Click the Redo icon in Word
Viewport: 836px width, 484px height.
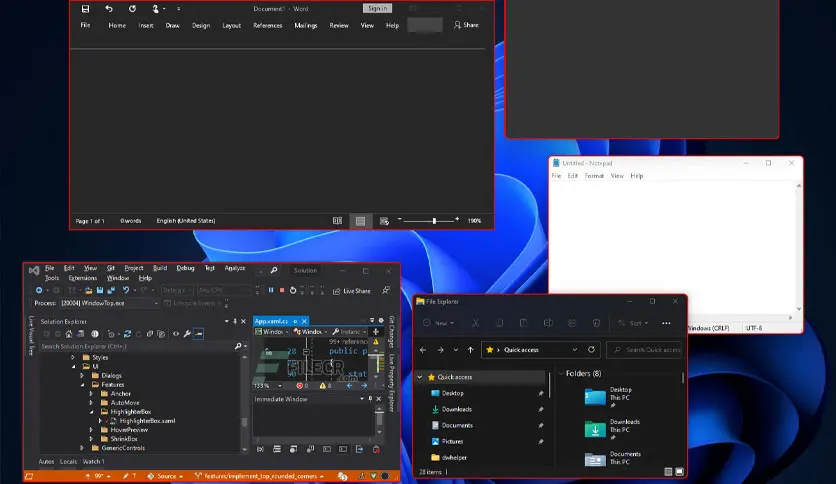[x=132, y=9]
